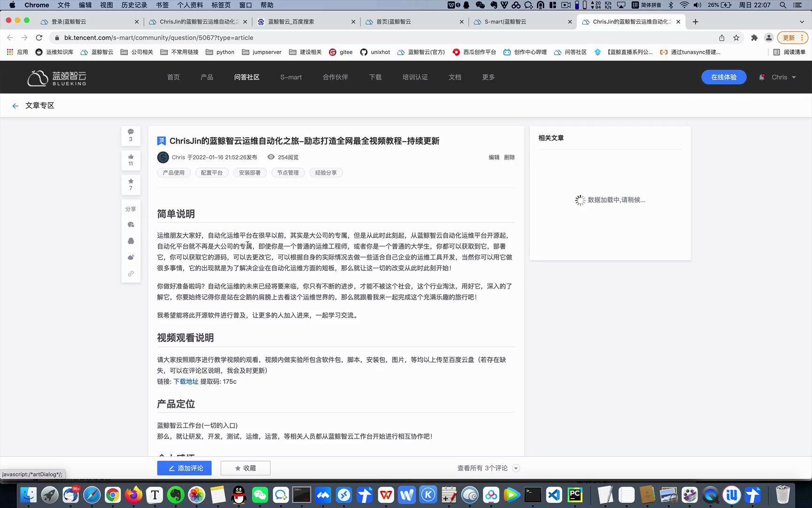Viewport: 812px width, 508px height.
Task: Click 添加评论 button
Action: (x=184, y=468)
